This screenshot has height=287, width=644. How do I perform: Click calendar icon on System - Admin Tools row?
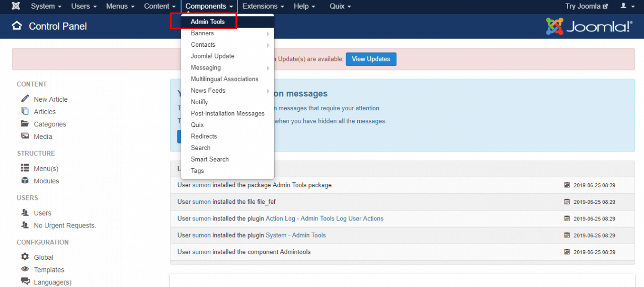567,235
